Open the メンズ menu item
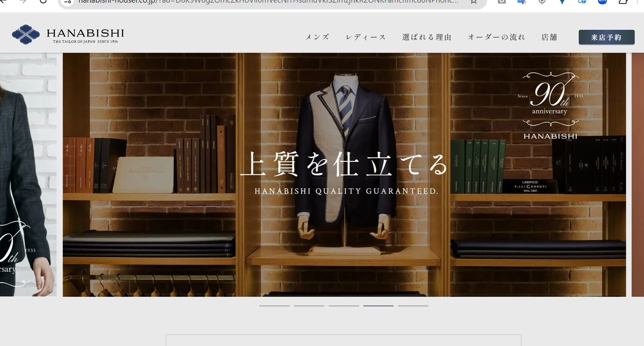 coord(317,37)
